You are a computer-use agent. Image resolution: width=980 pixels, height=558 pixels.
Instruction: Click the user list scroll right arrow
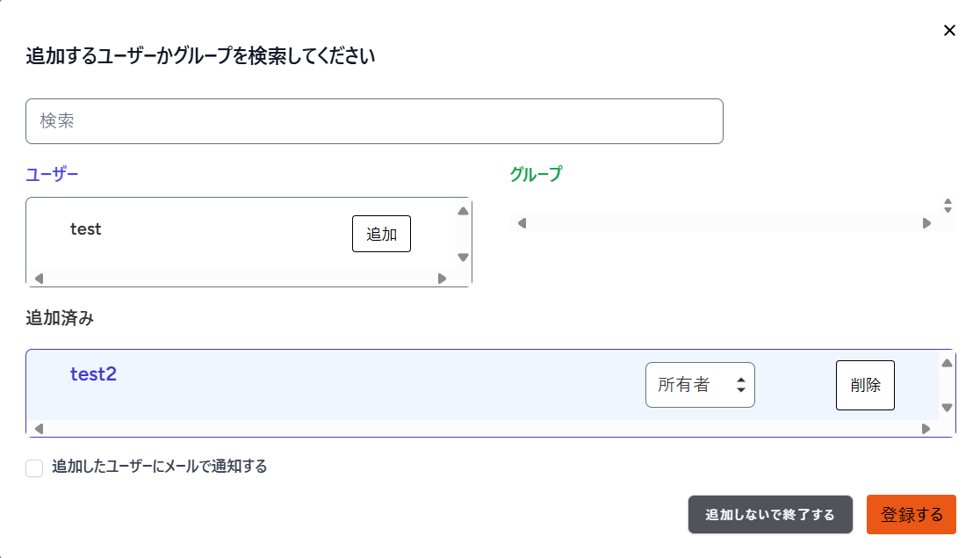[442, 279]
